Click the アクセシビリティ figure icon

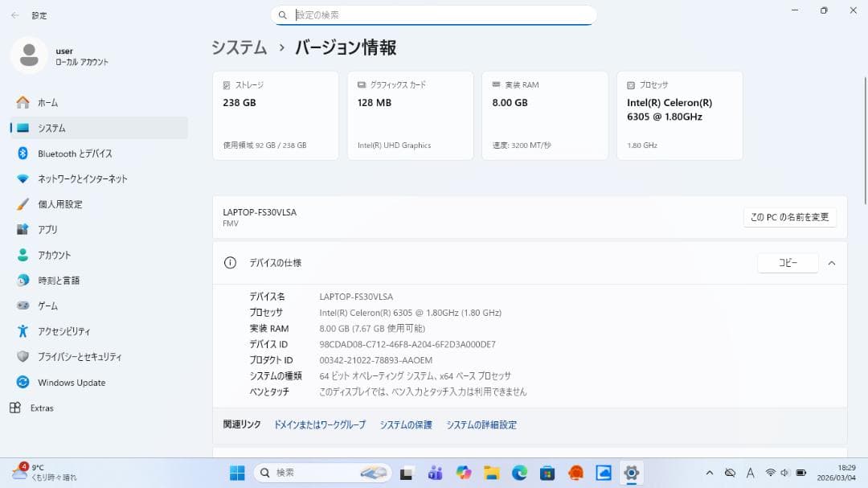[23, 331]
